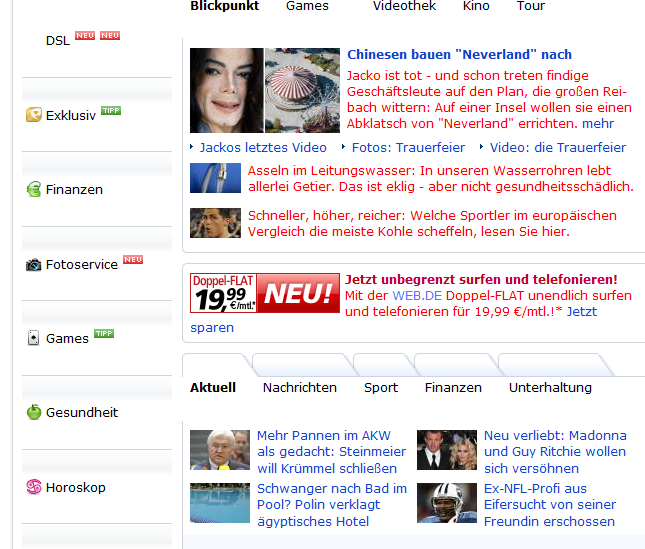This screenshot has width=645, height=549.
Task: Click the green TIPP badge next to Games
Action: point(104,334)
